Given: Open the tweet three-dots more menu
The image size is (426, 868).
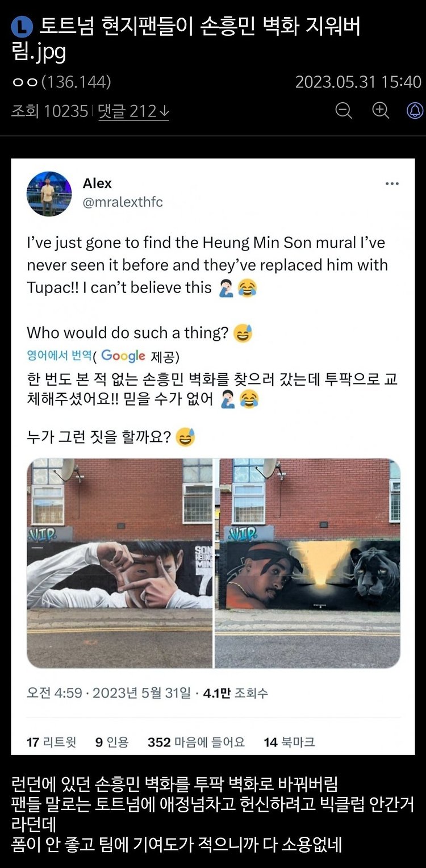Looking at the screenshot, I should (392, 183).
